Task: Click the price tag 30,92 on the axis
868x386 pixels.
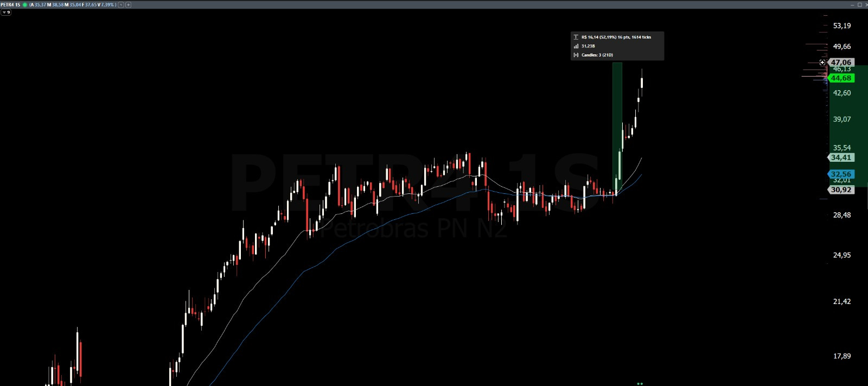Action: (x=841, y=189)
